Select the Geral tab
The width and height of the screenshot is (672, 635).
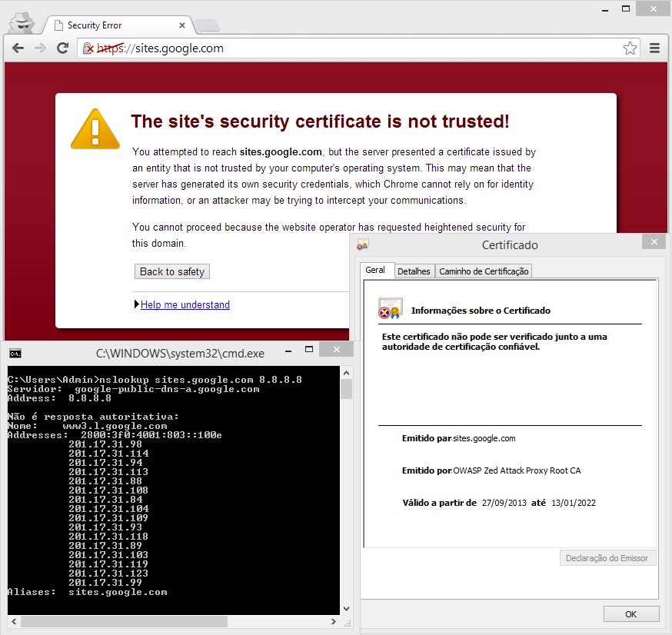pos(375,271)
